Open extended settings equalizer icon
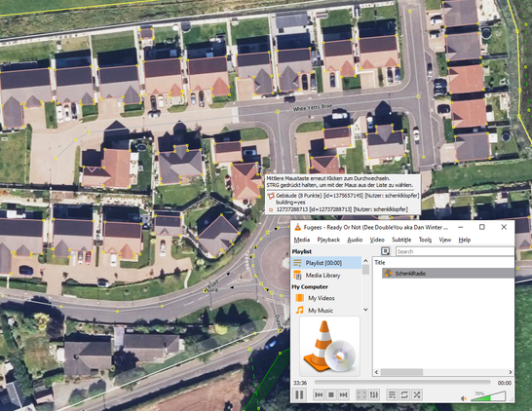532x411 pixels. pos(374,394)
